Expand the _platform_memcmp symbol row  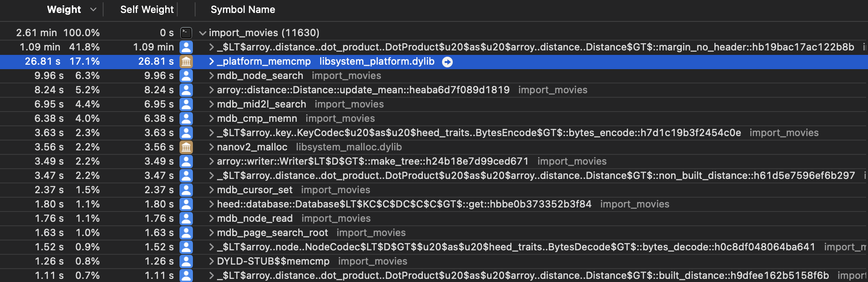tap(212, 62)
